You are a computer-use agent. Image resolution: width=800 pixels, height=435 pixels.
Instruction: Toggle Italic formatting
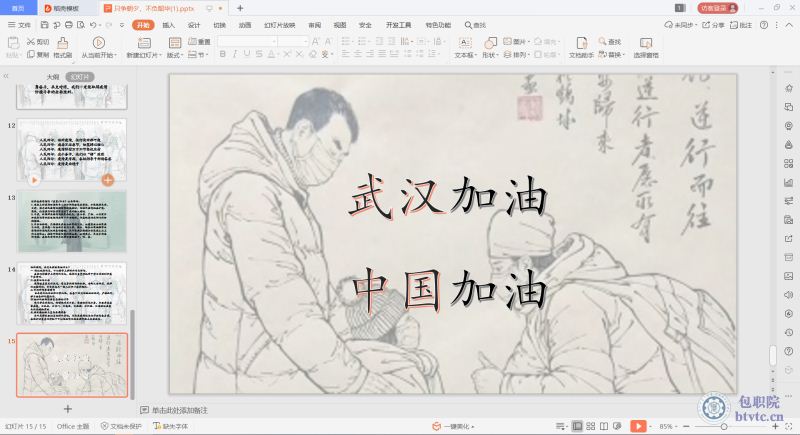[x=235, y=54]
